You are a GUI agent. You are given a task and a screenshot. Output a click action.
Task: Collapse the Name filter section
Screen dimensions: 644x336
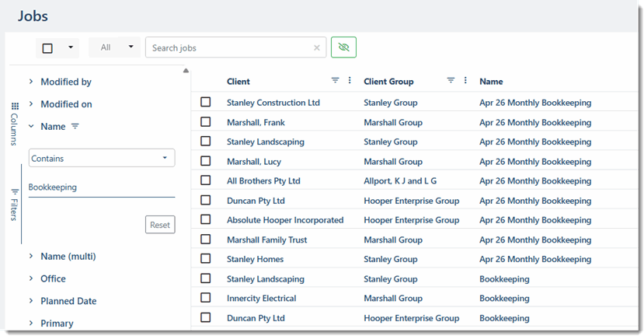click(31, 126)
